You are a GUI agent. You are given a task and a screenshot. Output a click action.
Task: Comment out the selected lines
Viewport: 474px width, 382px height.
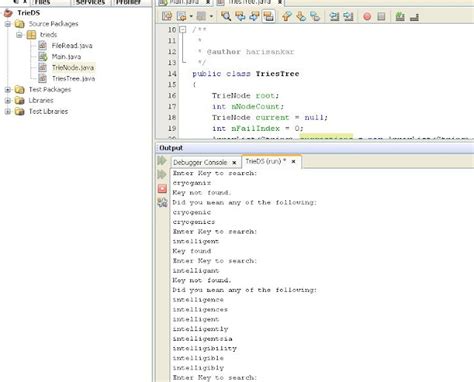point(400,16)
